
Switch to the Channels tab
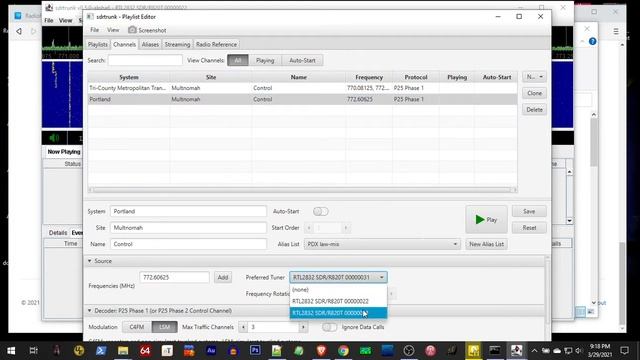coord(124,44)
